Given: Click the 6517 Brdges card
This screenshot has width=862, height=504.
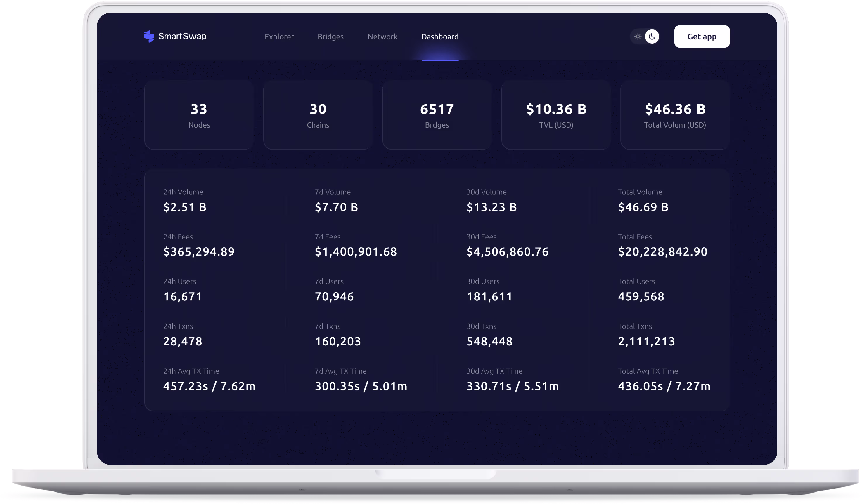Looking at the screenshot, I should (x=437, y=115).
